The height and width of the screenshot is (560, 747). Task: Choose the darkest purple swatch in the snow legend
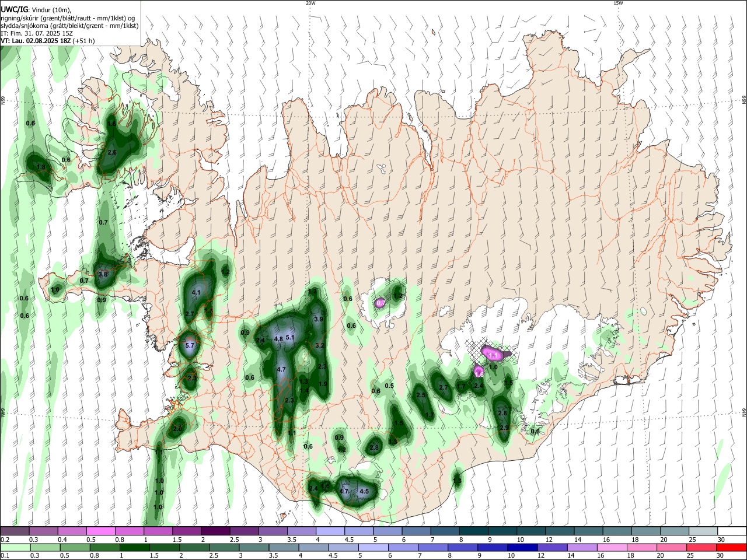[x=215, y=531]
